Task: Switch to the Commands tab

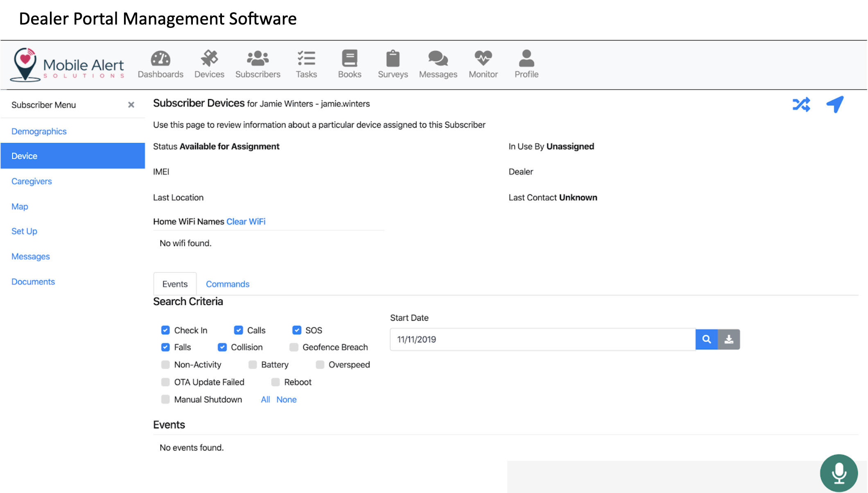Action: tap(227, 284)
